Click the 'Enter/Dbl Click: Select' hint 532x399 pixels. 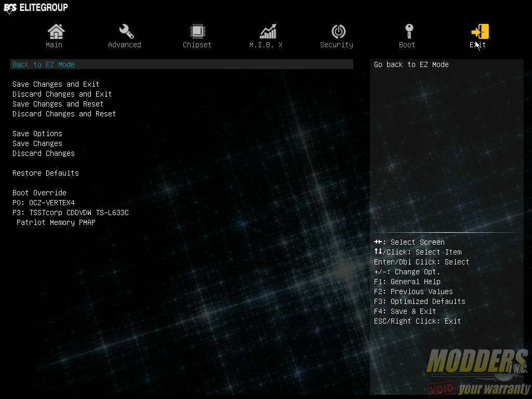[421, 262]
